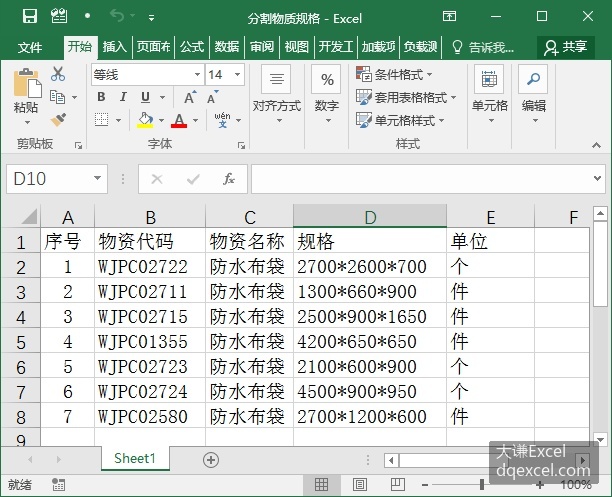Image resolution: width=612 pixels, height=497 pixels.
Task: Open the 文件 File tab
Action: click(30, 47)
